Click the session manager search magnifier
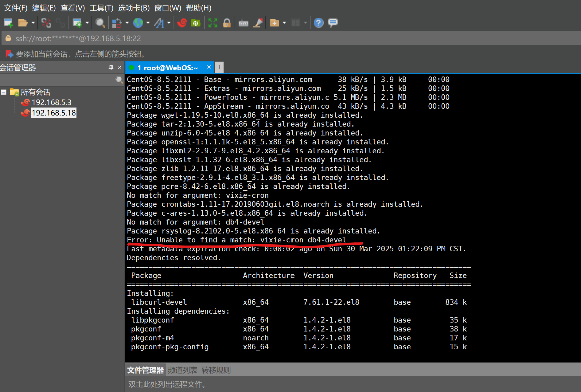 119,80
